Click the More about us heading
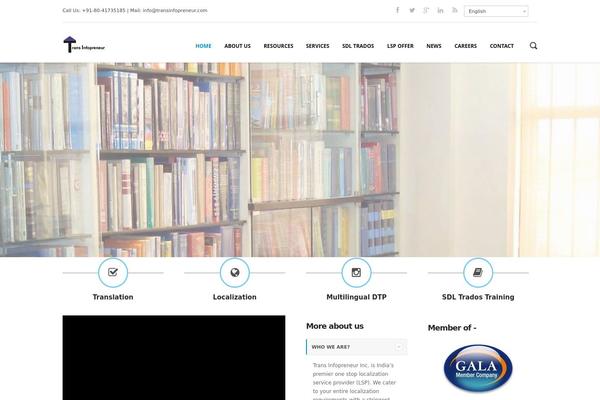Viewport: 600px width, 400px height. (335, 326)
